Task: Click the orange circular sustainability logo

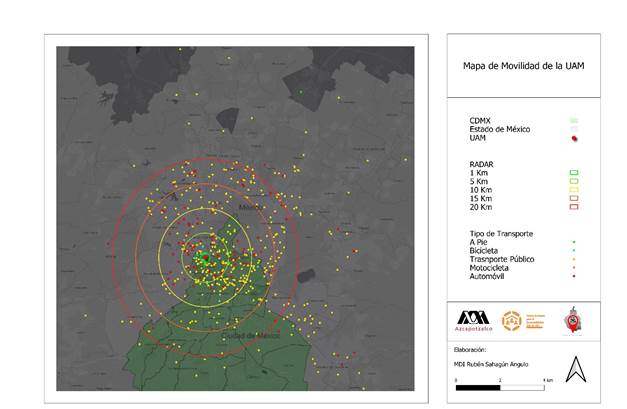Action: [511, 321]
